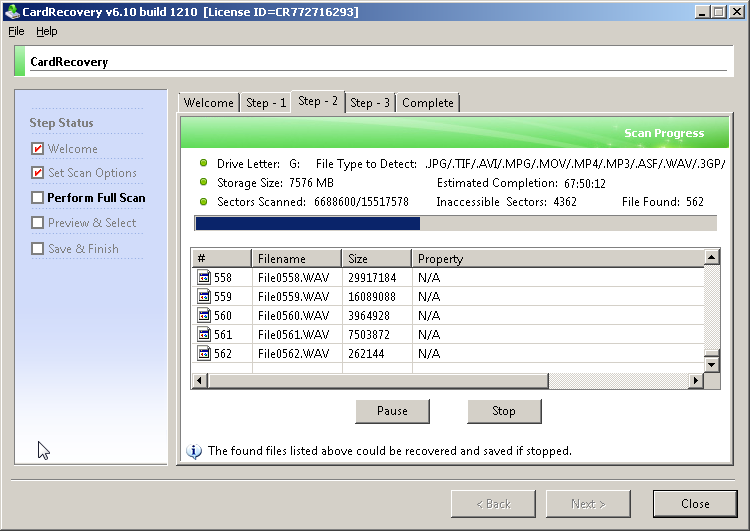Click the horizontal scrollbar right arrow
This screenshot has width=750, height=531.
(x=696, y=381)
